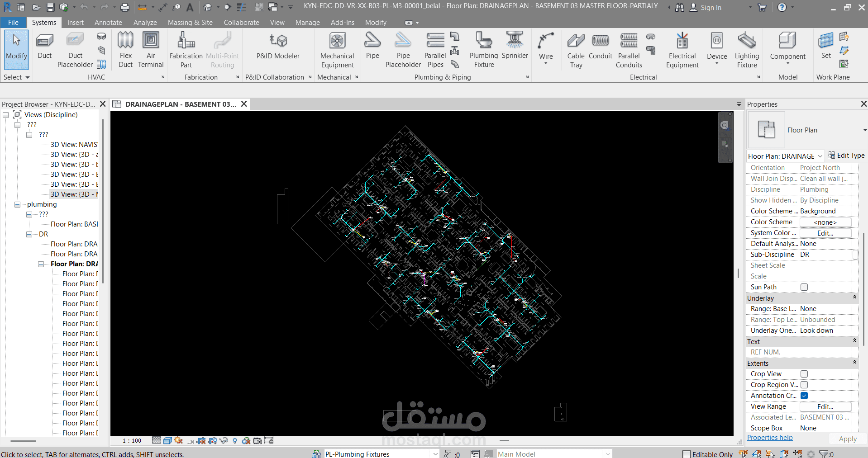Open the P&ID Modeler tool
The height and width of the screenshot is (458, 868).
click(278, 46)
